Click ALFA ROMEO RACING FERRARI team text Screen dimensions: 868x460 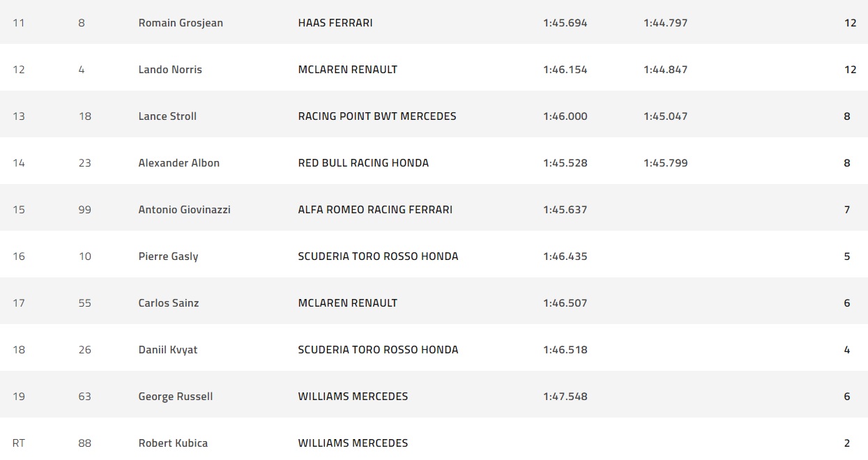pos(375,210)
